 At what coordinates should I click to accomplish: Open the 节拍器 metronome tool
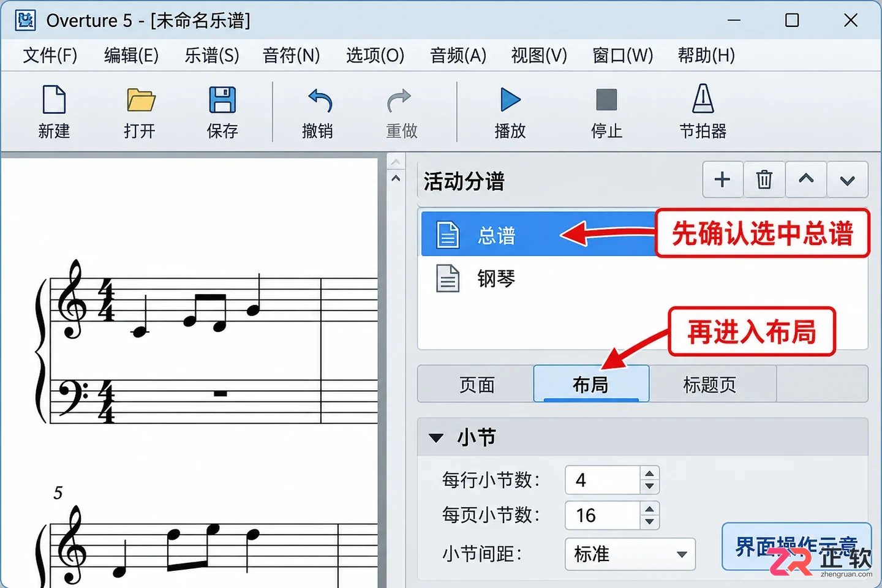pyautogui.click(x=703, y=113)
